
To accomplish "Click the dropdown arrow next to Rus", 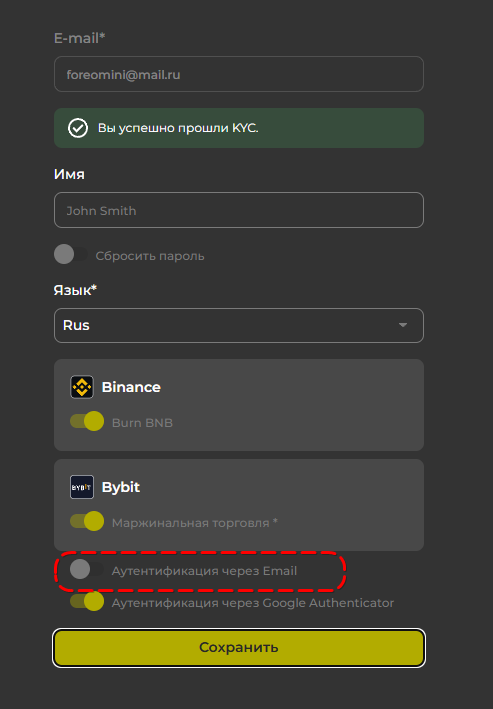I will tap(403, 325).
